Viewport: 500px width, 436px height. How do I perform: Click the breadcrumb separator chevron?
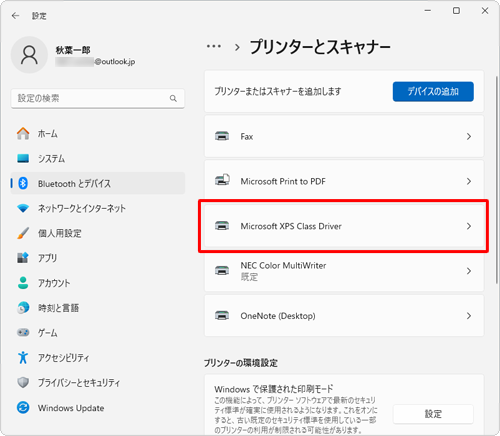pos(237,47)
